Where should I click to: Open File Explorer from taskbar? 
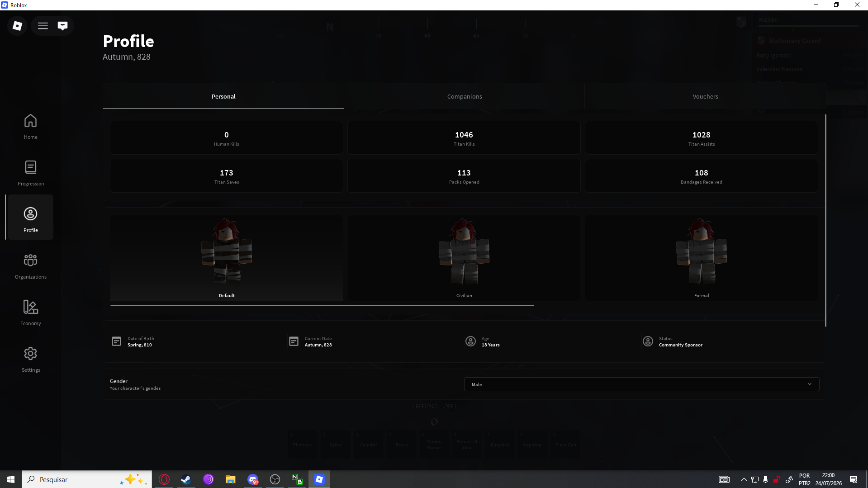(x=231, y=479)
